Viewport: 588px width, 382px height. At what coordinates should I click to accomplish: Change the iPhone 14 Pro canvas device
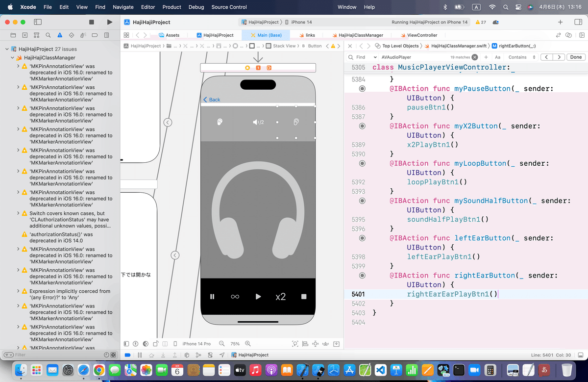tap(196, 344)
